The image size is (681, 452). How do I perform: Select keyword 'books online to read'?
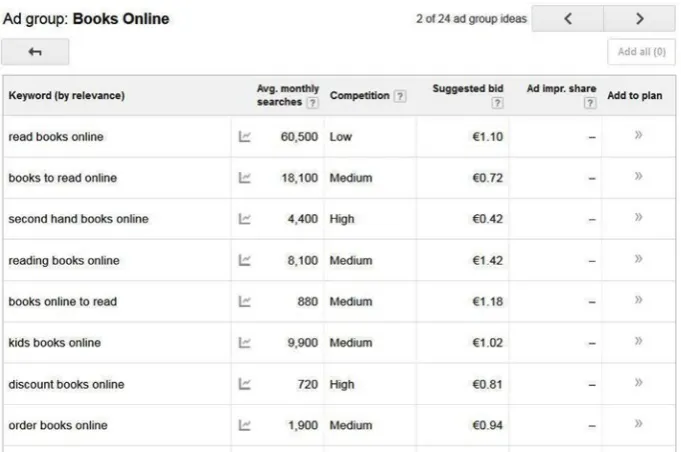click(63, 301)
